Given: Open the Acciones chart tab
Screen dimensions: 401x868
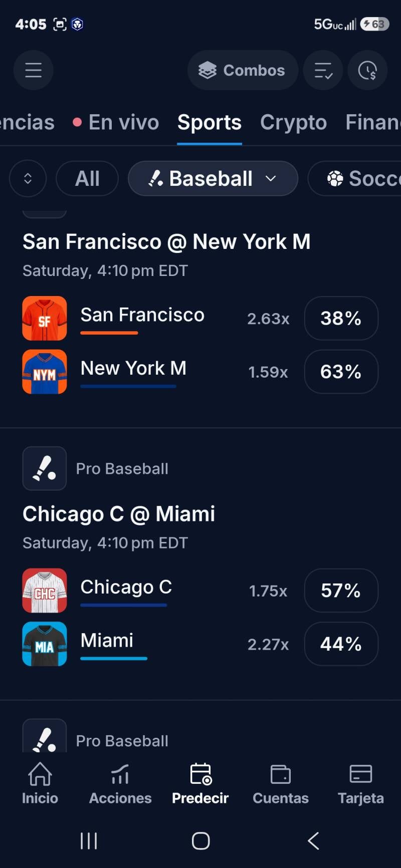Looking at the screenshot, I should point(120,783).
